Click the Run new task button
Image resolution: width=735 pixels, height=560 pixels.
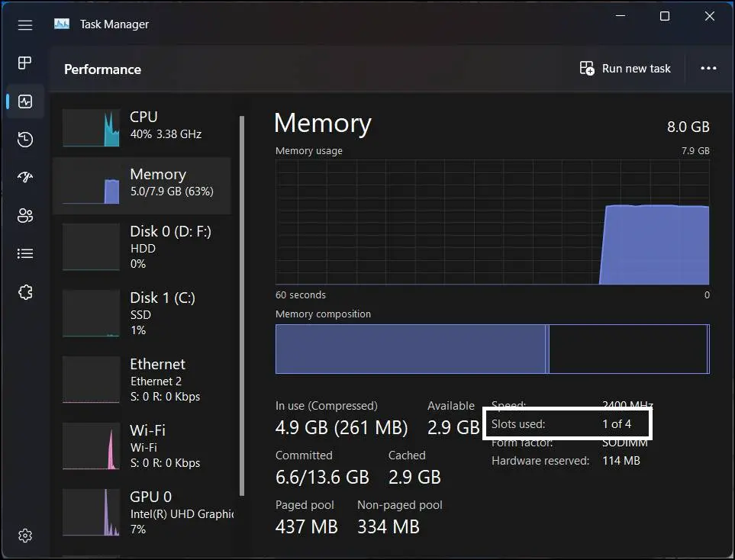(625, 69)
